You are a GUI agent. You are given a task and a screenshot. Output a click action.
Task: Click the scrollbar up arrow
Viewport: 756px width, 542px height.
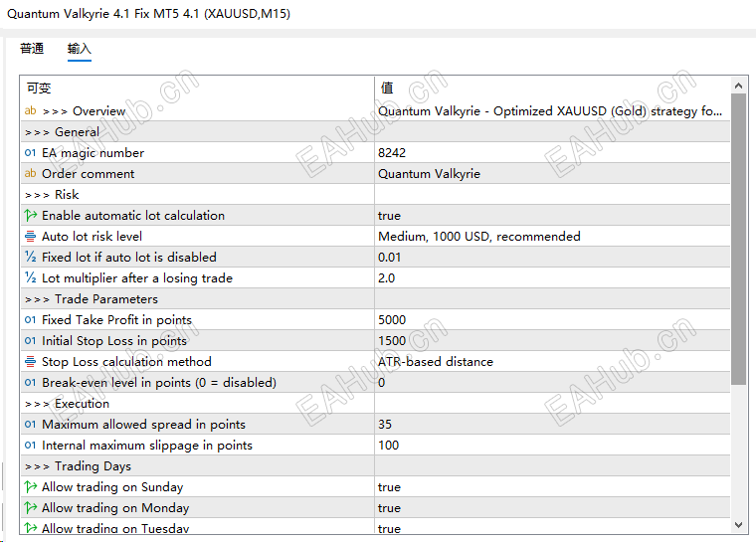tap(738, 86)
